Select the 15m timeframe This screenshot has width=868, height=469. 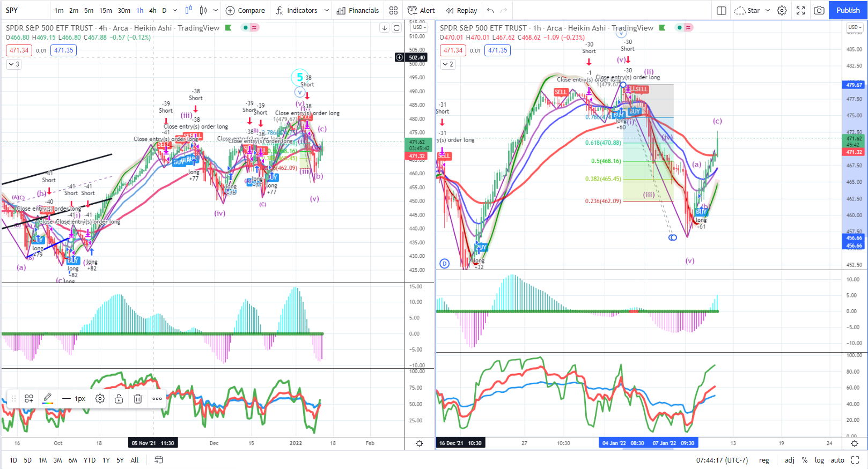click(x=106, y=10)
